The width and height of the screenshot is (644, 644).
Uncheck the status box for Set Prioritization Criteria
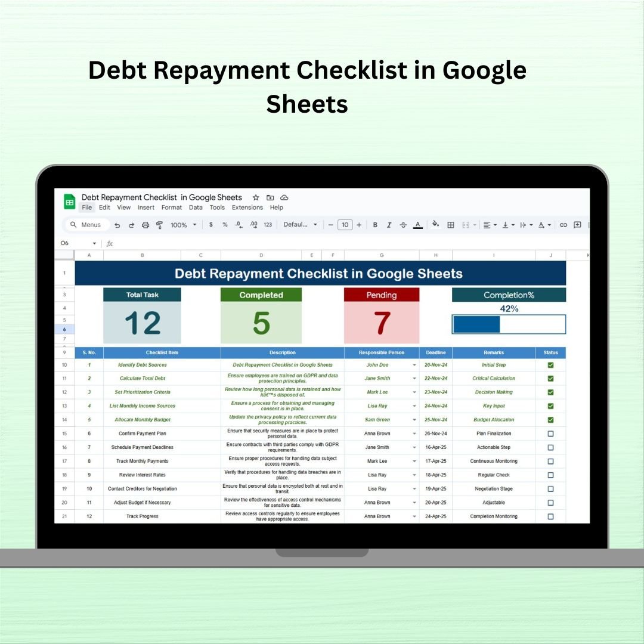(x=551, y=392)
